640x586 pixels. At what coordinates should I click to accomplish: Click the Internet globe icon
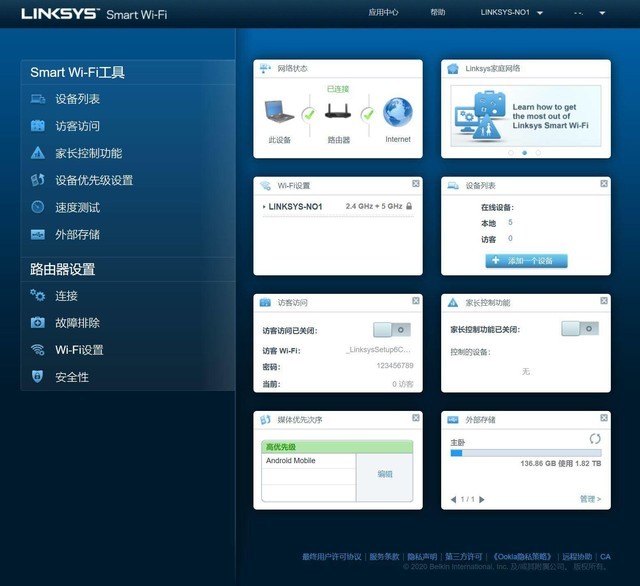pos(398,112)
